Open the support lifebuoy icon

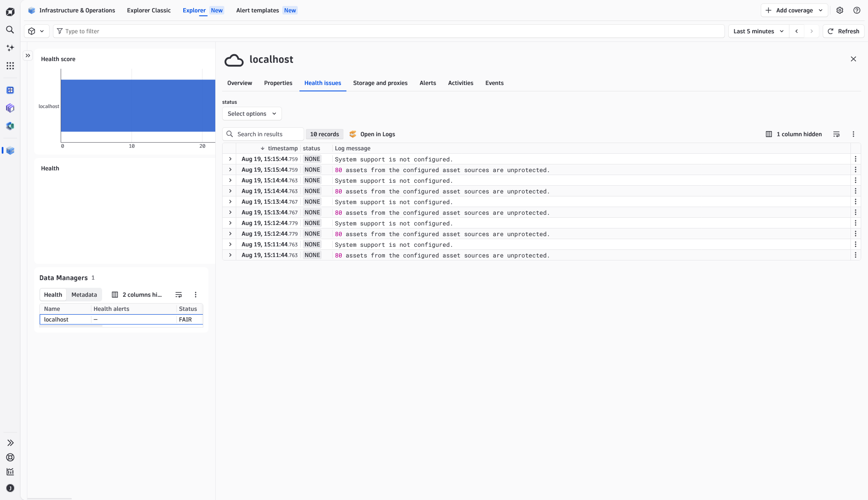pos(10,457)
